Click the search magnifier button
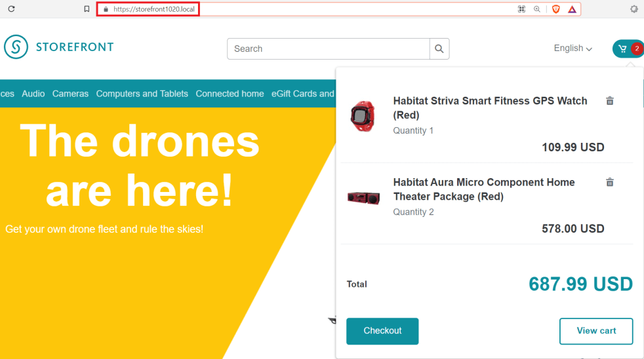 click(439, 48)
